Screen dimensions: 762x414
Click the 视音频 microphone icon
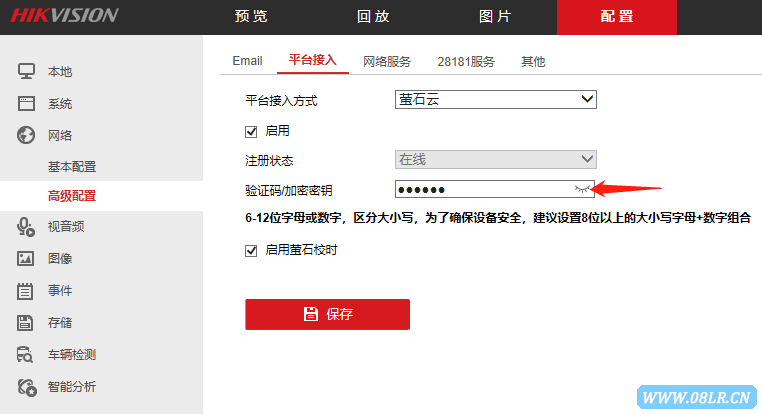pyautogui.click(x=27, y=227)
